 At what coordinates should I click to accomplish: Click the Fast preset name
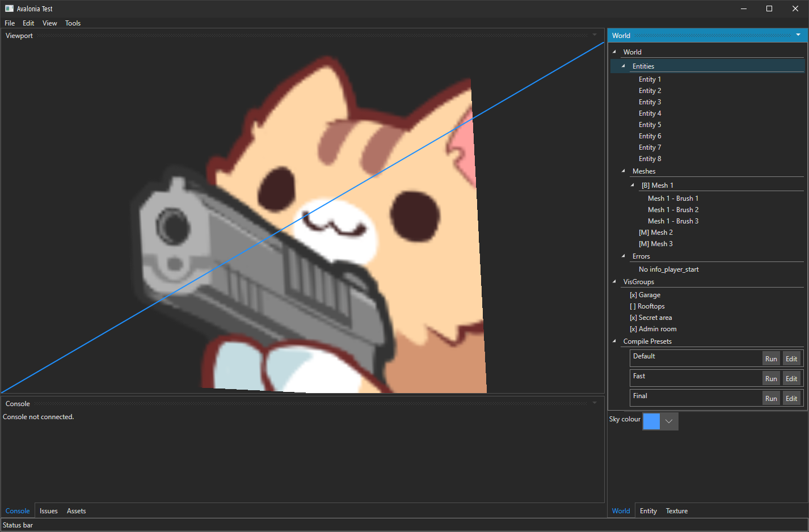click(x=639, y=376)
